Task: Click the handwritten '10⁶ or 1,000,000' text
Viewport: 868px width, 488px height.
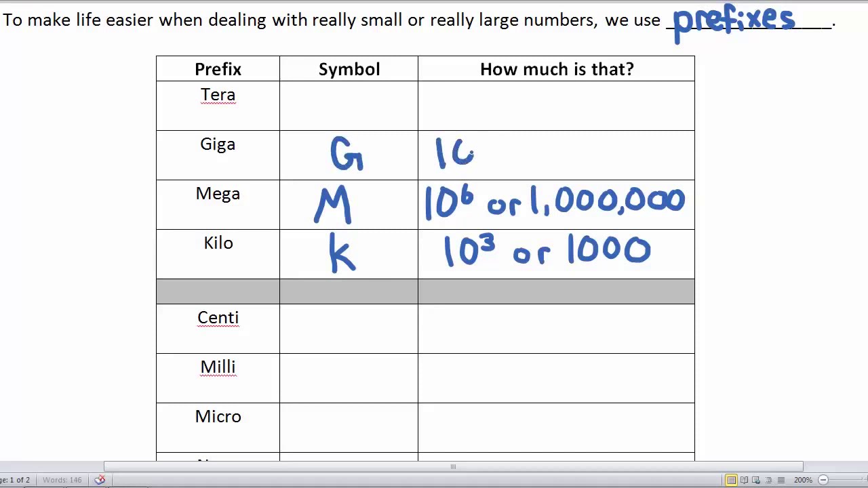Action: tap(555, 202)
